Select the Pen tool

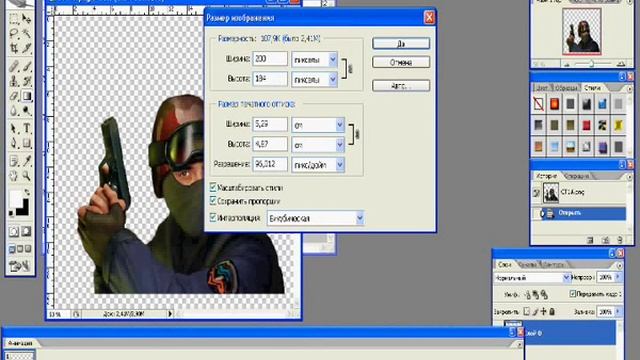click(13, 143)
